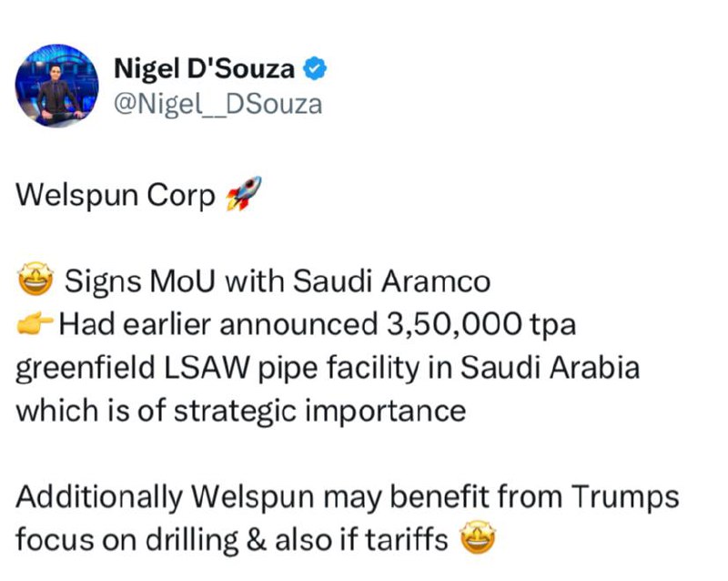Click the star-struck emoji after tariffs
The image size is (728, 581).
click(x=478, y=537)
